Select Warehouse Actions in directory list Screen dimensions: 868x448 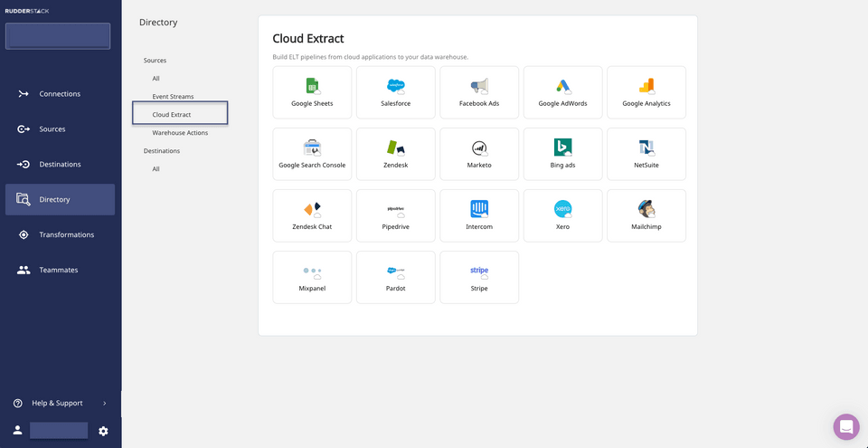pyautogui.click(x=181, y=132)
